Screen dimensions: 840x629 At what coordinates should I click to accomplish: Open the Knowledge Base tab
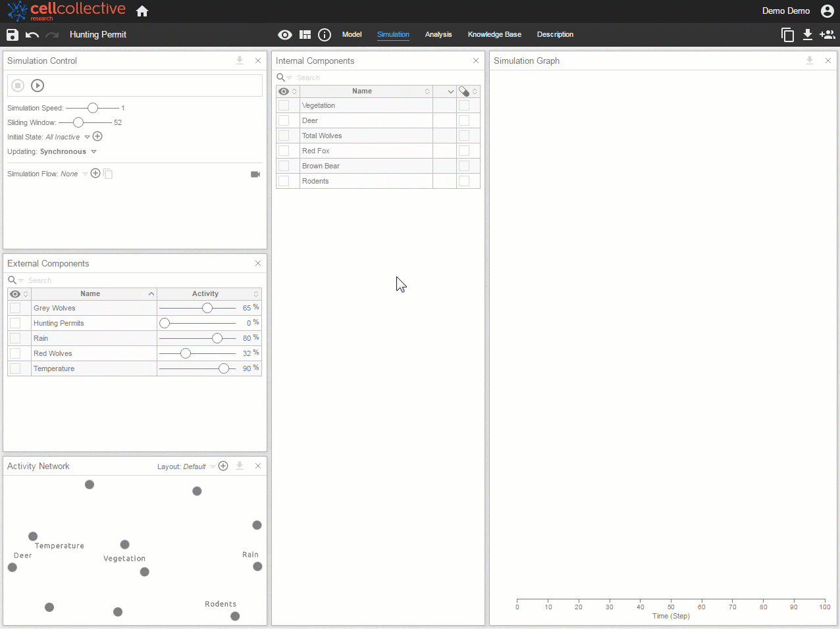[x=494, y=34]
